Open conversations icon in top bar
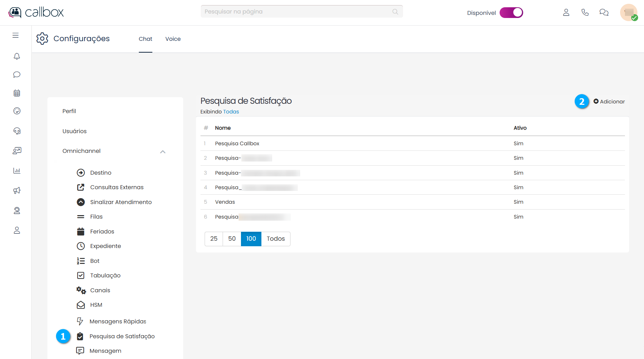Image resolution: width=644 pixels, height=359 pixels. pos(604,12)
